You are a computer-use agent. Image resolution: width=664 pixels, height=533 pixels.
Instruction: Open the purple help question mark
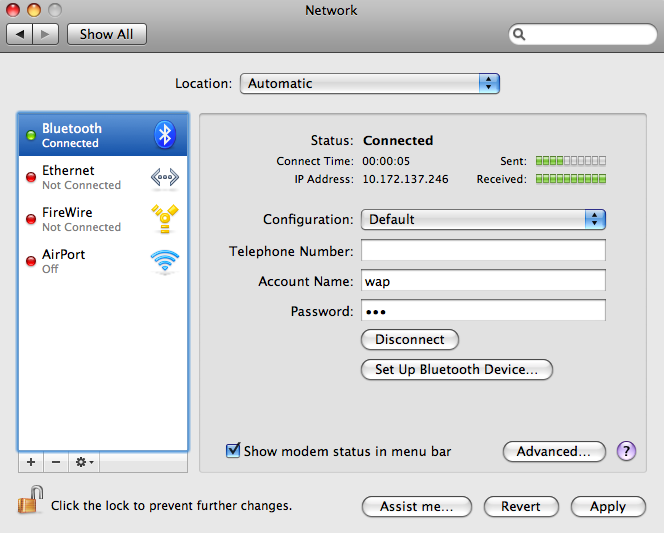point(627,451)
